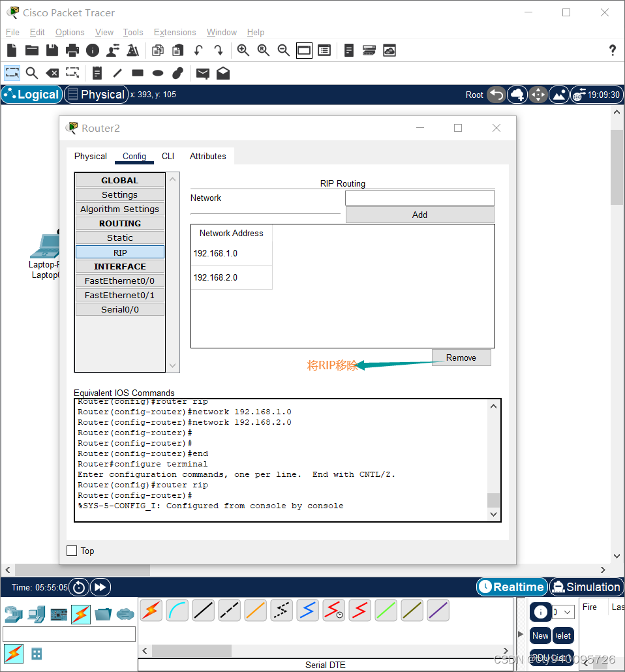Choose the Inspect magnifier tool
This screenshot has width=625, height=672.
[32, 73]
